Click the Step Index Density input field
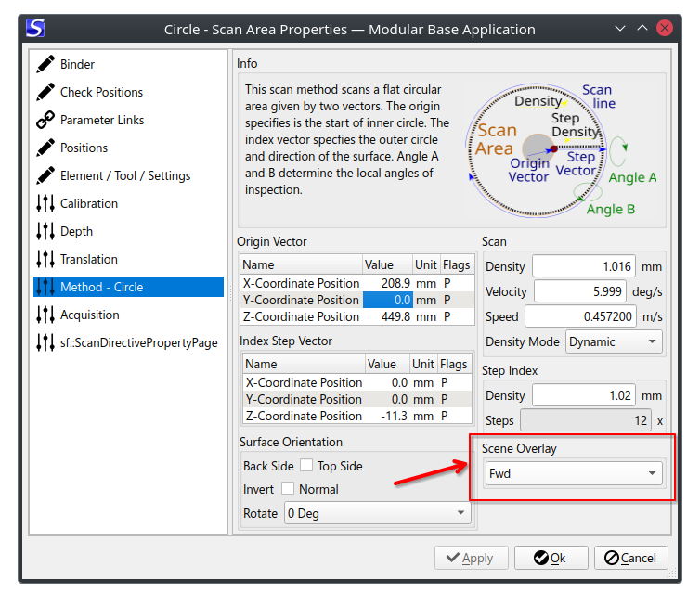The image size is (700, 605). [x=584, y=395]
